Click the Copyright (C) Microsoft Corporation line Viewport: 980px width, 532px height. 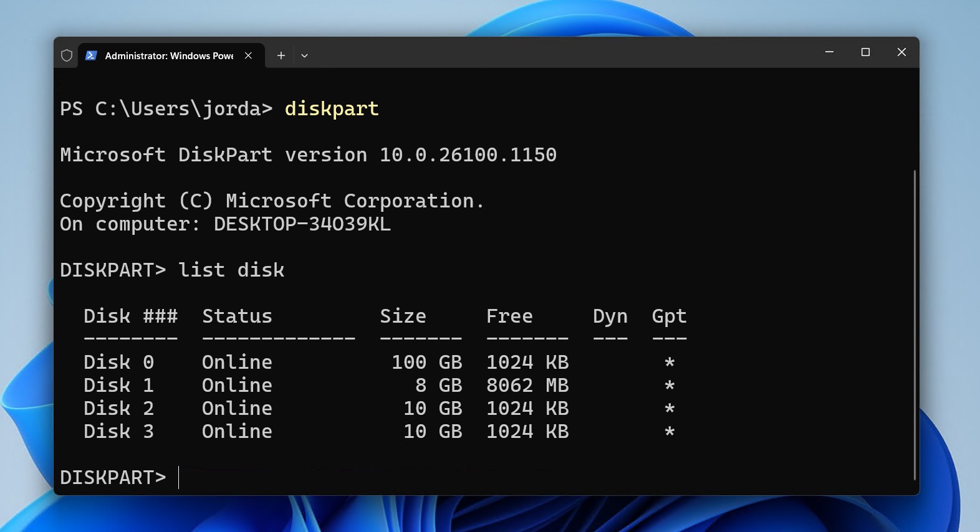pos(272,201)
